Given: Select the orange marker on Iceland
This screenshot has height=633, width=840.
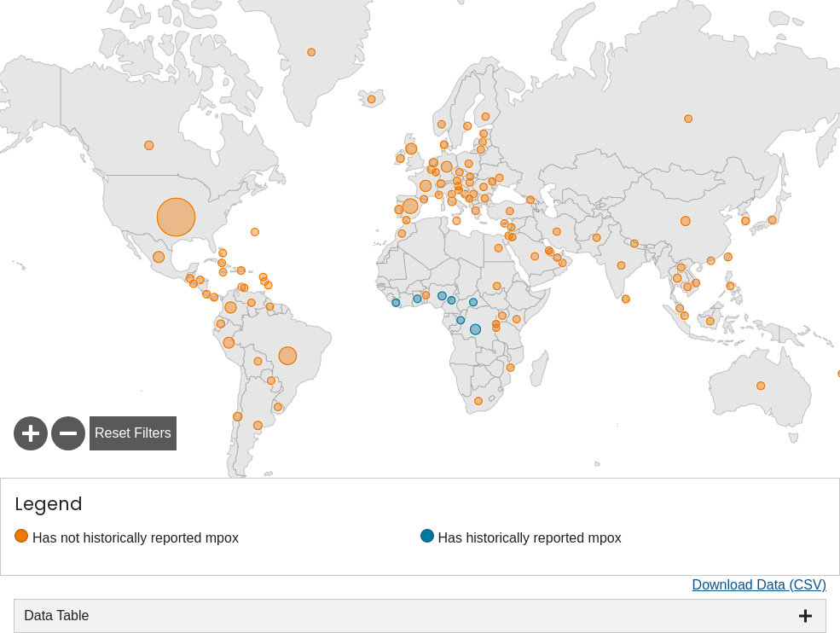Looking at the screenshot, I should [371, 100].
